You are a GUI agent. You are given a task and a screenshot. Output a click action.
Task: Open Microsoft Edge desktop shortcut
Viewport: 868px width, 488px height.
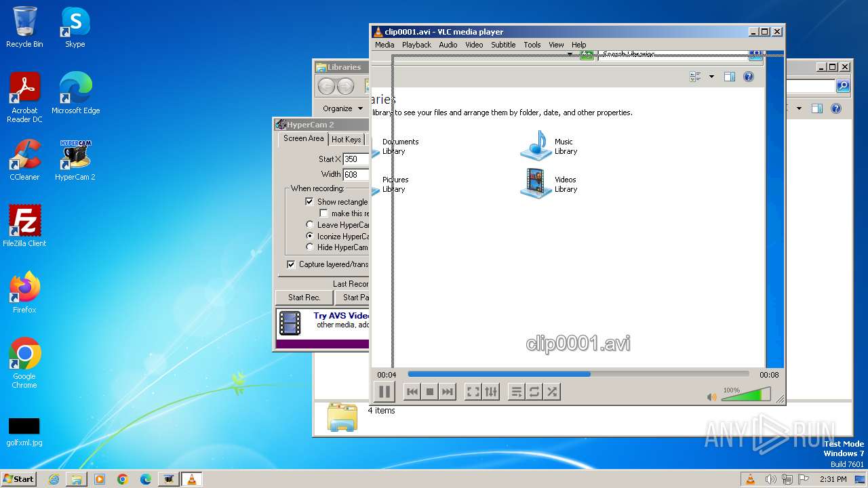(75, 94)
